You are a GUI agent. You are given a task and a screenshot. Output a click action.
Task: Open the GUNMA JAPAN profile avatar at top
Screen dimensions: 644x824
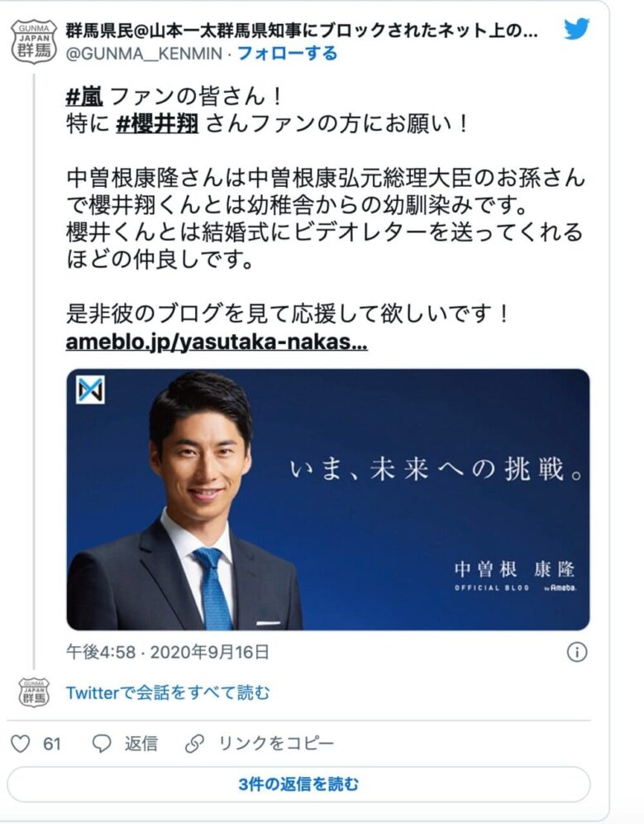[34, 41]
